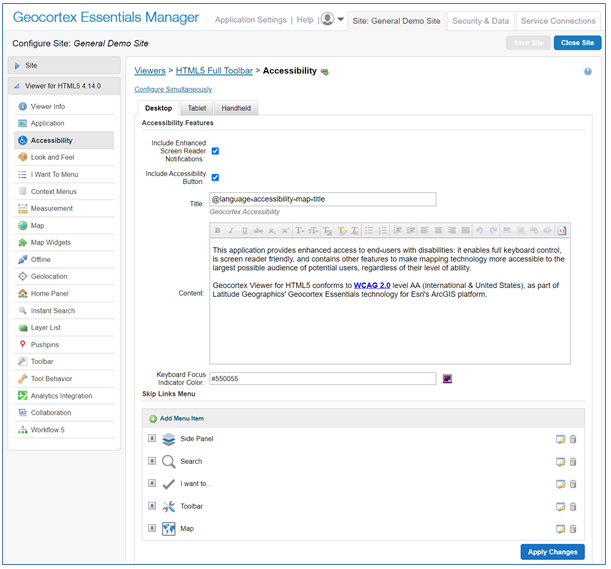Expand the Map skip link menu item
The width and height of the screenshot is (611, 569).
coord(152,528)
